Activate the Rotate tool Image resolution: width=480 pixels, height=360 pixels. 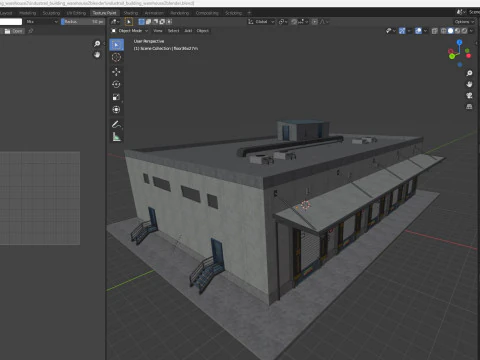[x=116, y=84]
